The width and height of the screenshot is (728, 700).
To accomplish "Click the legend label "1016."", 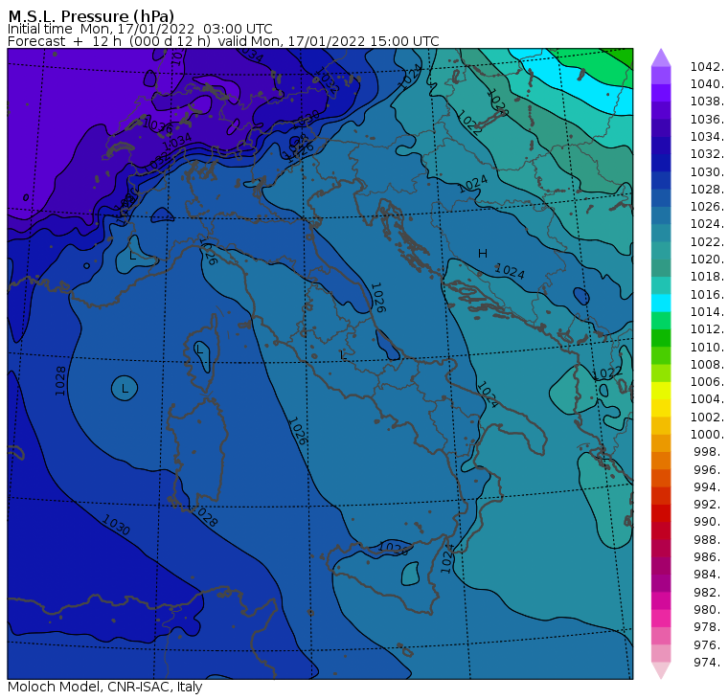I will click(707, 294).
